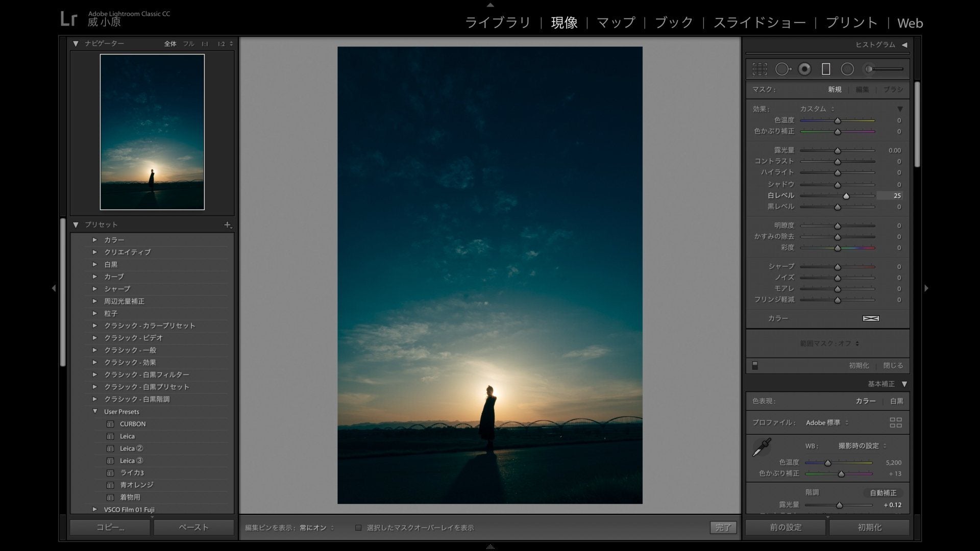The image size is (980, 551).
Task: Select the Graduated Filter tool
Action: pos(826,69)
